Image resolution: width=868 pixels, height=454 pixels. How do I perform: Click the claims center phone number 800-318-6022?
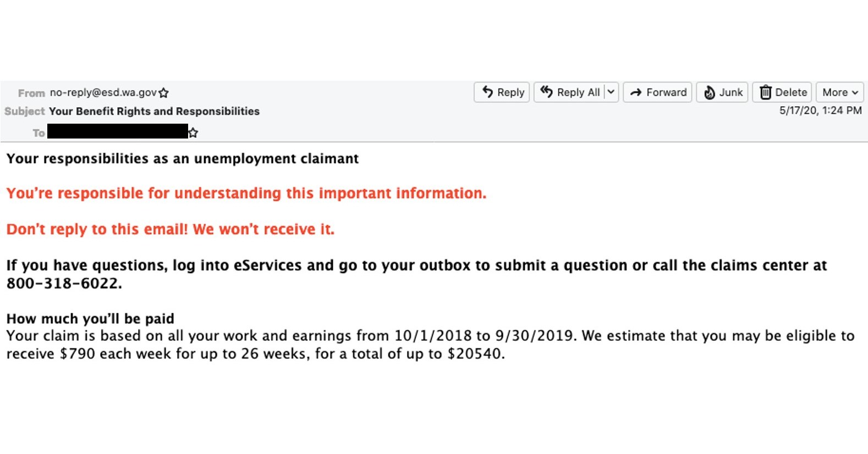[x=63, y=284]
